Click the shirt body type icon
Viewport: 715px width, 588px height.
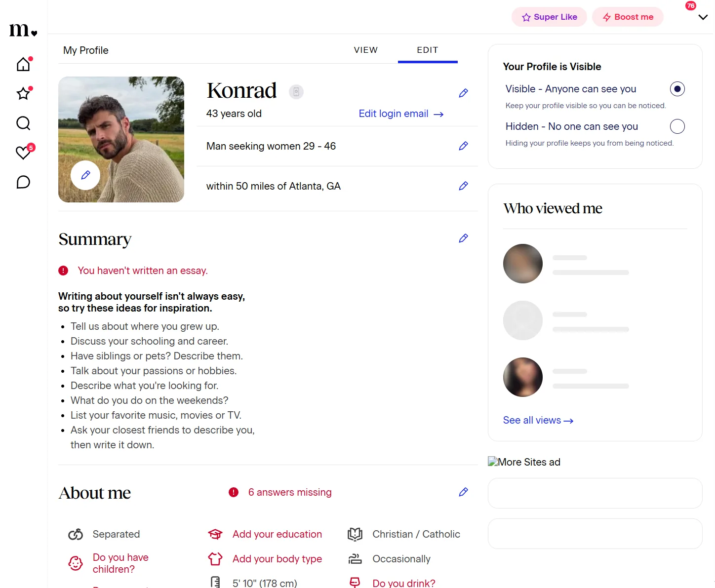[215, 559]
